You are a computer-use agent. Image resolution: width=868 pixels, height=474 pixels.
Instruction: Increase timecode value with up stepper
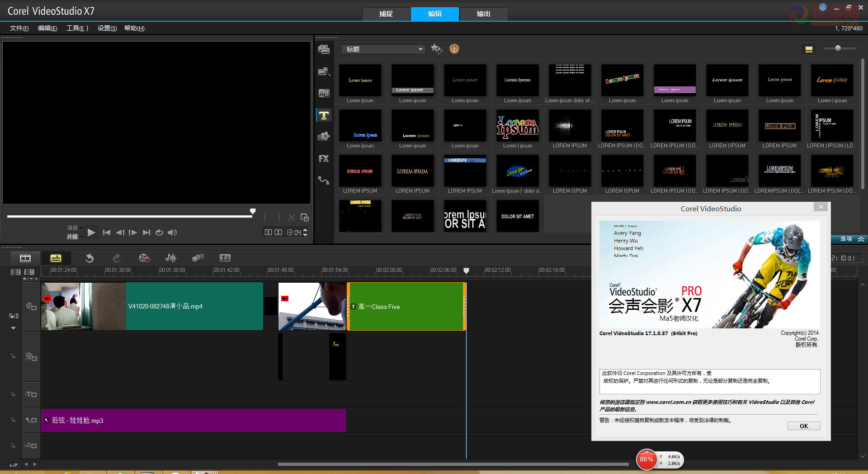(x=305, y=230)
